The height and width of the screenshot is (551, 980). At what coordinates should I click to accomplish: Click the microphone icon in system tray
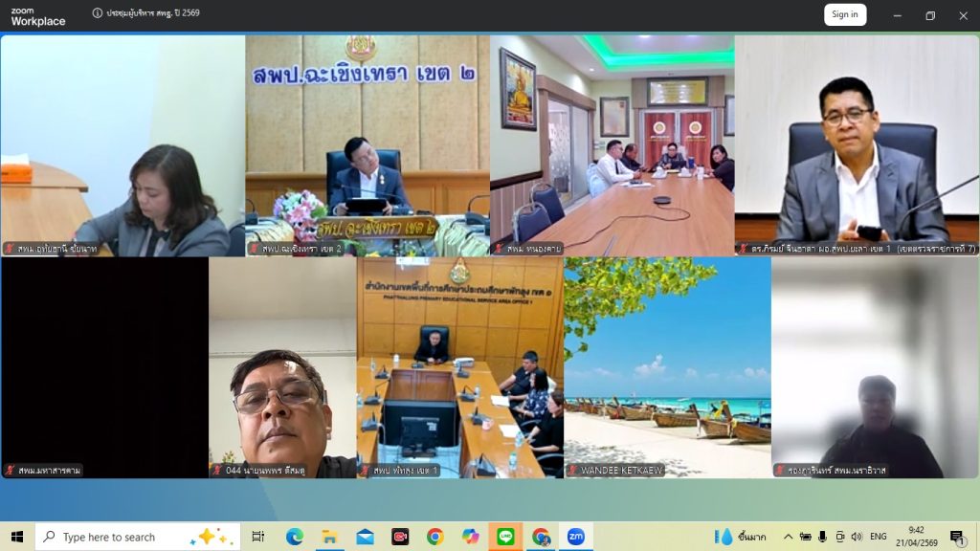(822, 537)
